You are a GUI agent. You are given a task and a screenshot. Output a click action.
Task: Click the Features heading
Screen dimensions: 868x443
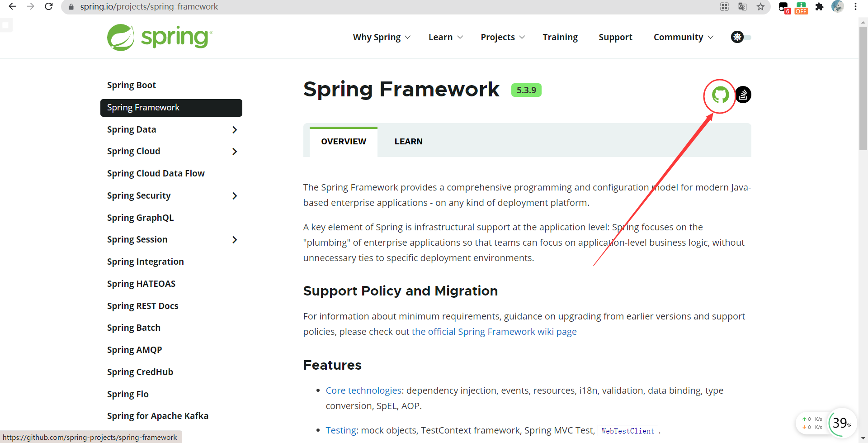[332, 365]
